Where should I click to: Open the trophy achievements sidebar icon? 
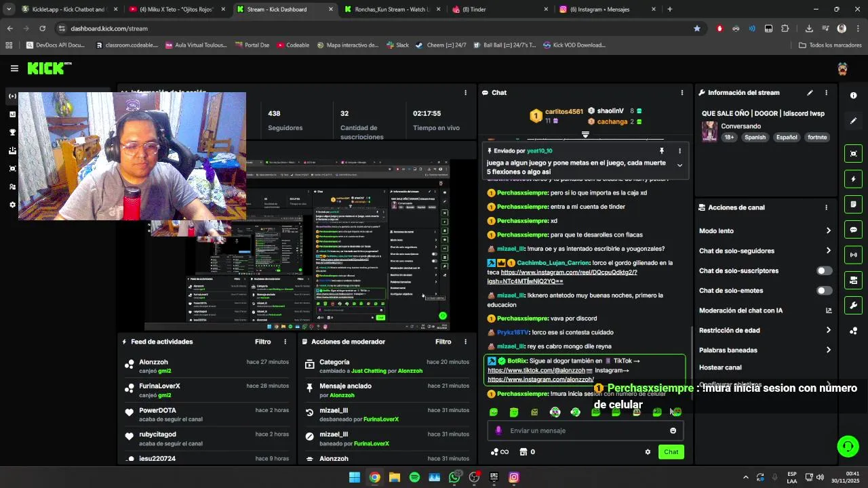(x=12, y=132)
